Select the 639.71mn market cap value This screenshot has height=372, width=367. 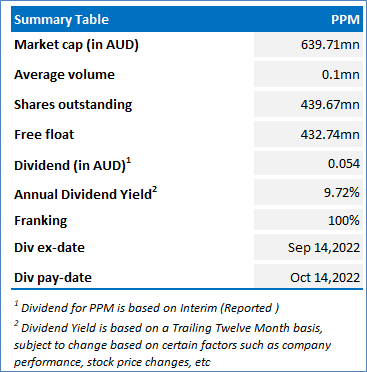click(308, 45)
